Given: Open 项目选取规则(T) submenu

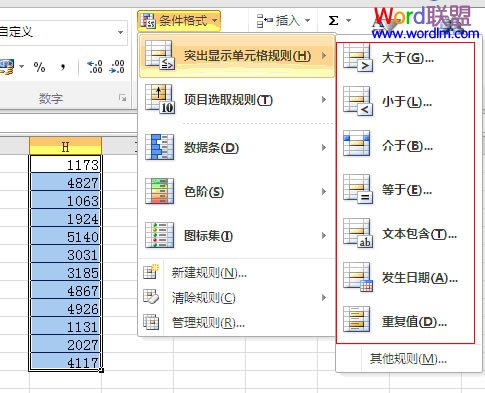Looking at the screenshot, I should [x=237, y=100].
